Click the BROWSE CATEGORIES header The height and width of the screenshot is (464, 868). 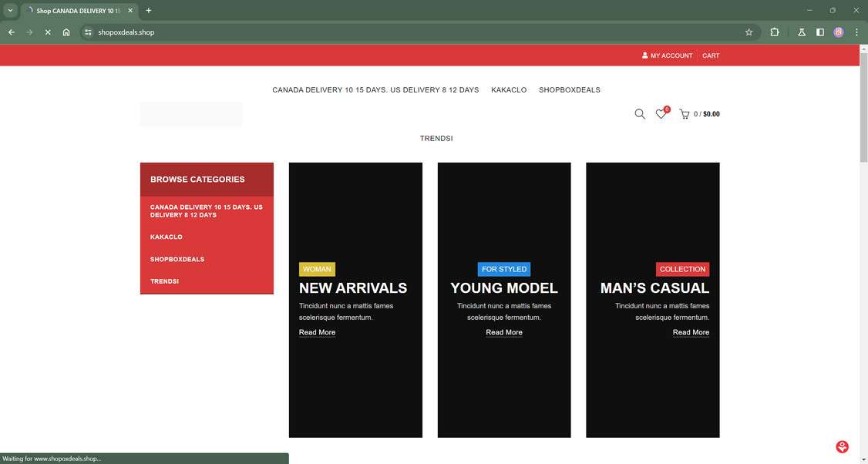coord(207,180)
